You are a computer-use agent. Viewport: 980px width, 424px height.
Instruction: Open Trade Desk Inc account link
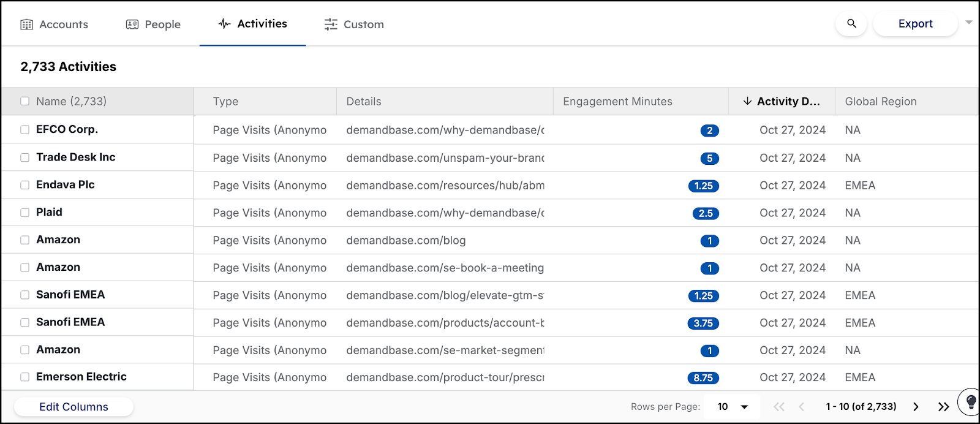coord(75,157)
